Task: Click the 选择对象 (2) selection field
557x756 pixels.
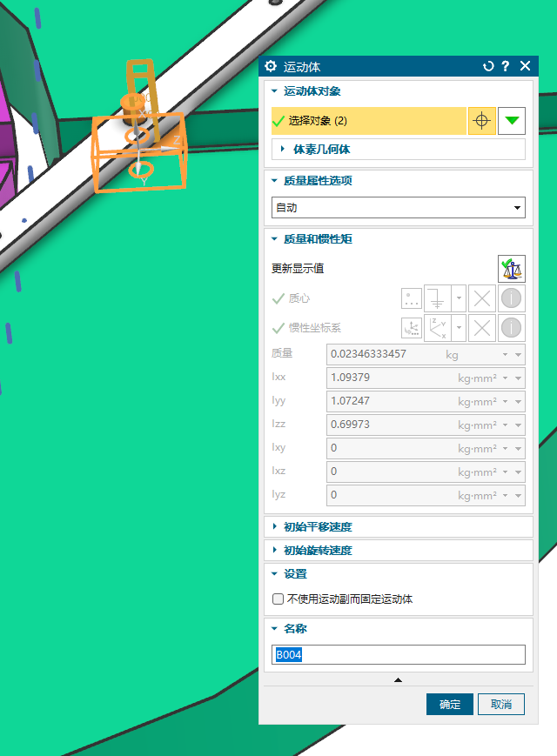Action: click(x=369, y=121)
